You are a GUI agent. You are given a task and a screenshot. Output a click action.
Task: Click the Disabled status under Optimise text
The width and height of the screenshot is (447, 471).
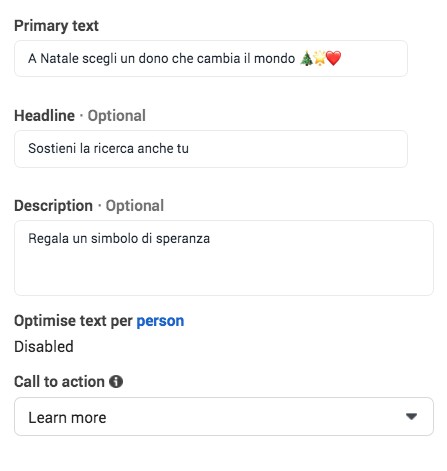pyautogui.click(x=44, y=347)
